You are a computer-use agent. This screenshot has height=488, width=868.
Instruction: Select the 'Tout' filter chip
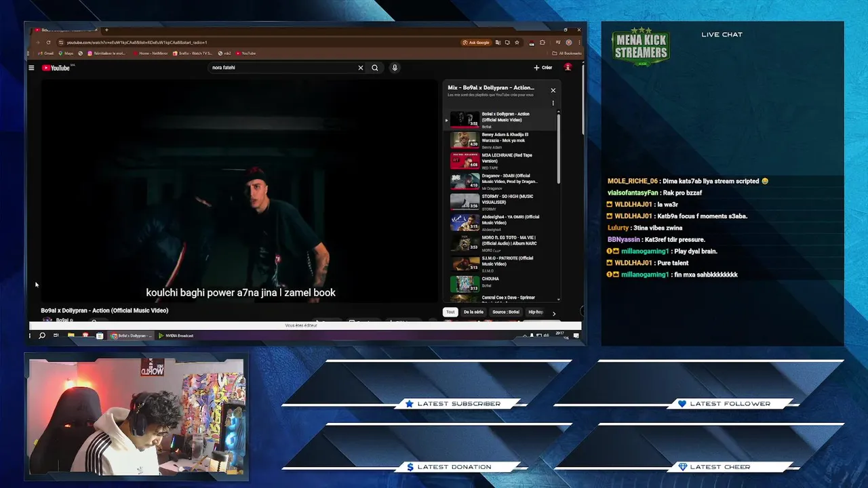(450, 312)
